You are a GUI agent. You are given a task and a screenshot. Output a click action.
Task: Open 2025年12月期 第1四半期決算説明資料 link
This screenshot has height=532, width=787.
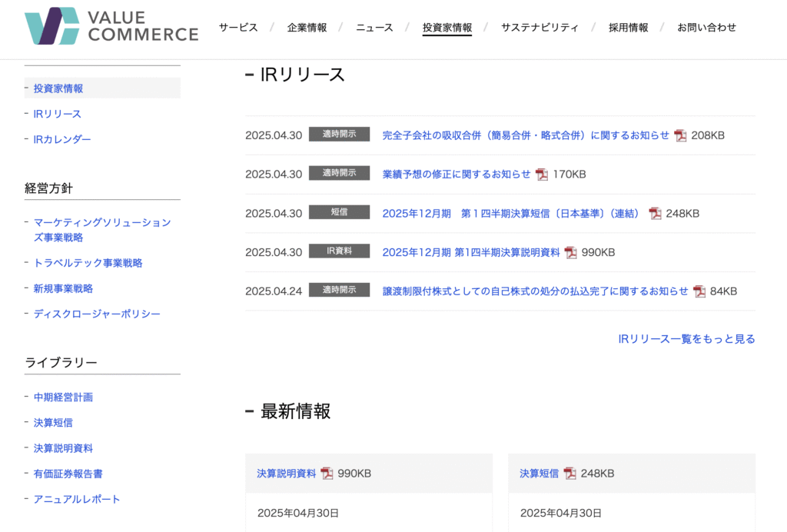point(471,252)
